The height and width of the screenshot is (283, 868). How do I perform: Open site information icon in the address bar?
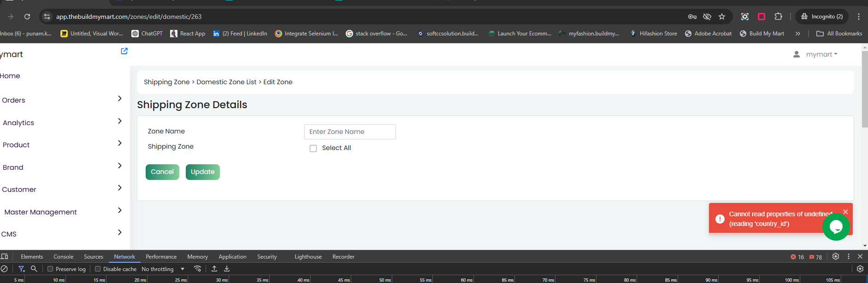47,17
